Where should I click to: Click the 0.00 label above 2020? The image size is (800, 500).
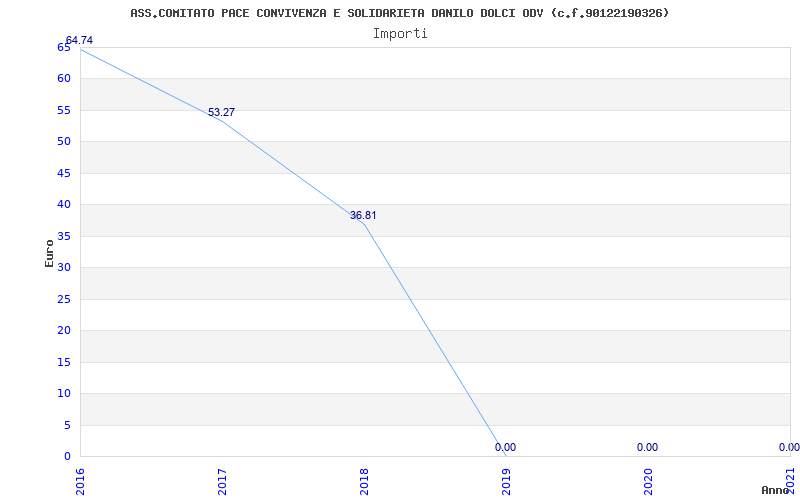point(647,447)
